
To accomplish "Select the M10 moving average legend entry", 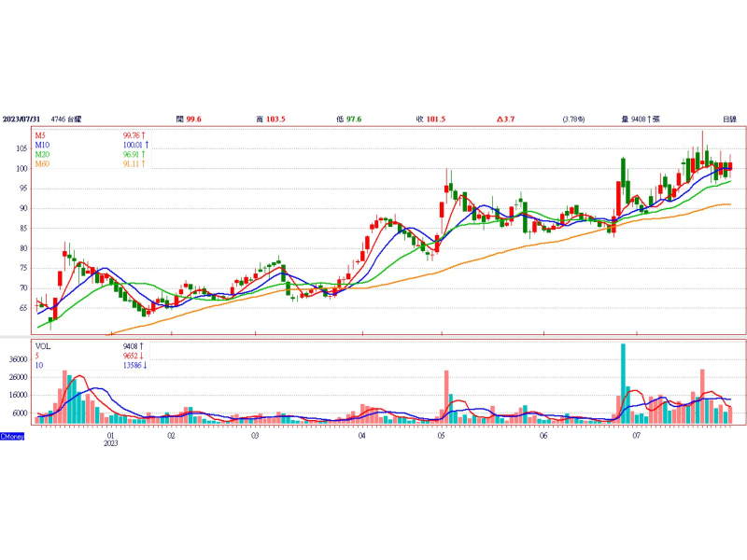I will [43, 146].
